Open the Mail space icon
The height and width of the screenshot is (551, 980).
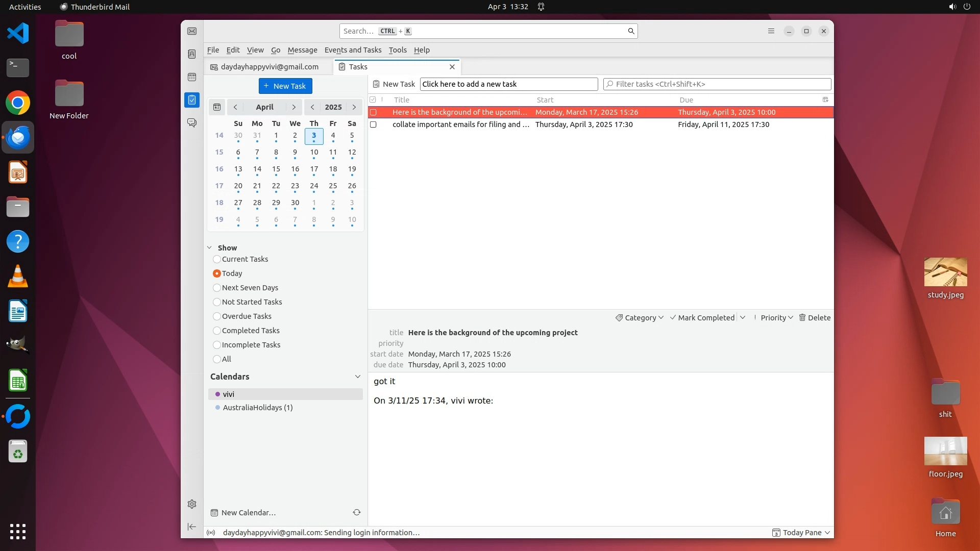pos(192,31)
